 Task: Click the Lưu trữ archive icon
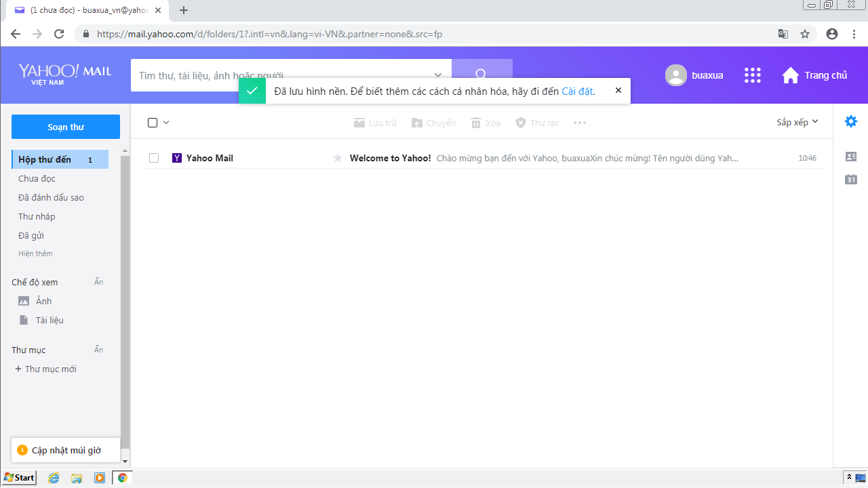tap(359, 123)
